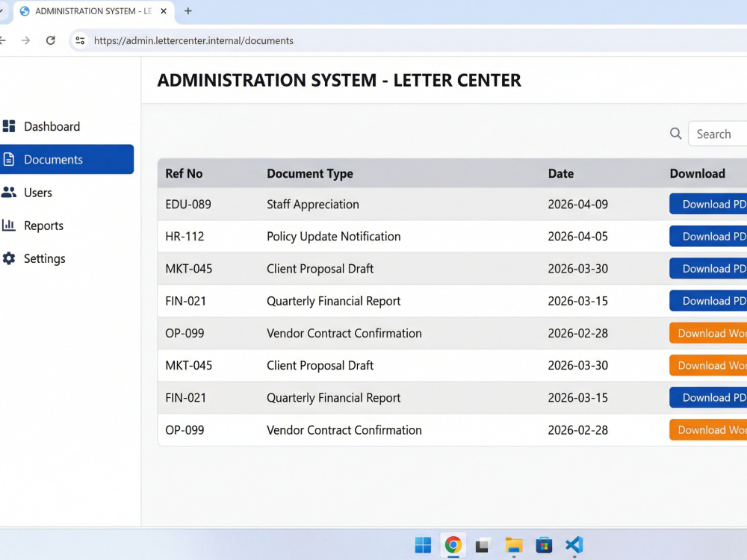The image size is (747, 560).
Task: Close the Administration System tab
Action: pyautogui.click(x=164, y=11)
